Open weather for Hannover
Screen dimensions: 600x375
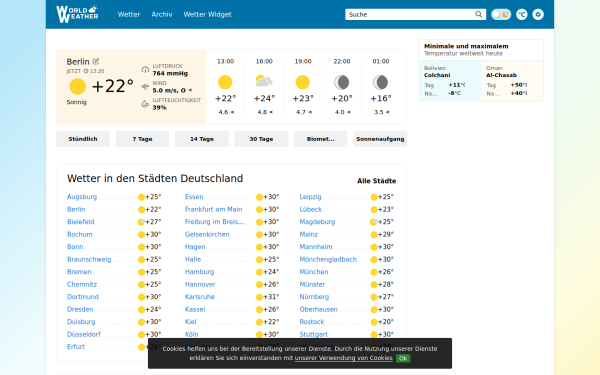coord(200,284)
